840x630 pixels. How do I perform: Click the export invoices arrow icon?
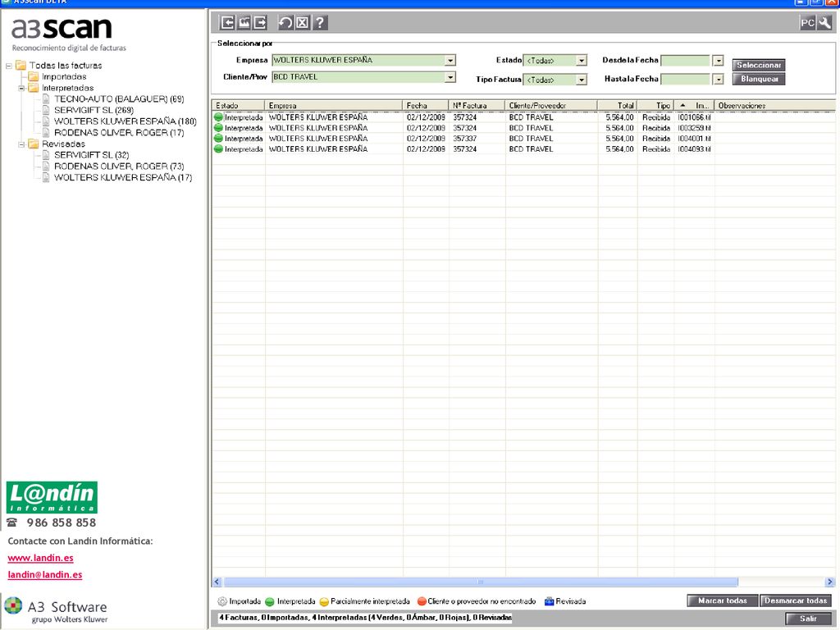tap(260, 22)
